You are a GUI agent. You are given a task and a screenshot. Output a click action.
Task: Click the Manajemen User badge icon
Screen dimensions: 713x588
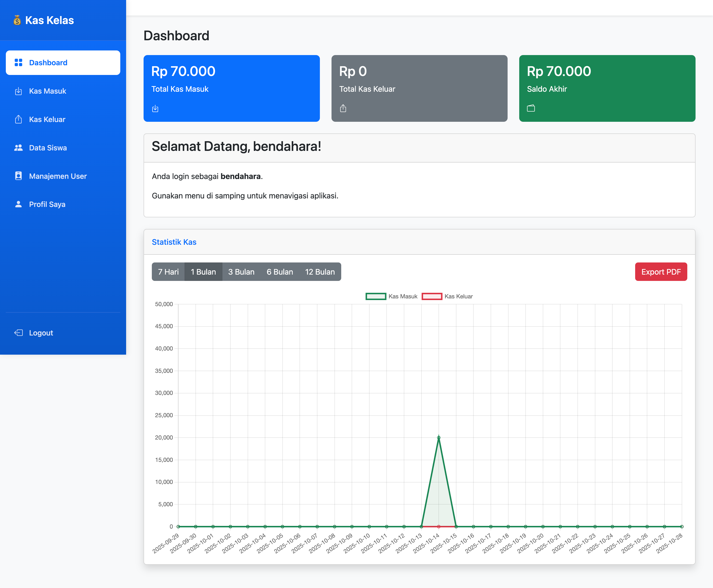click(x=18, y=176)
